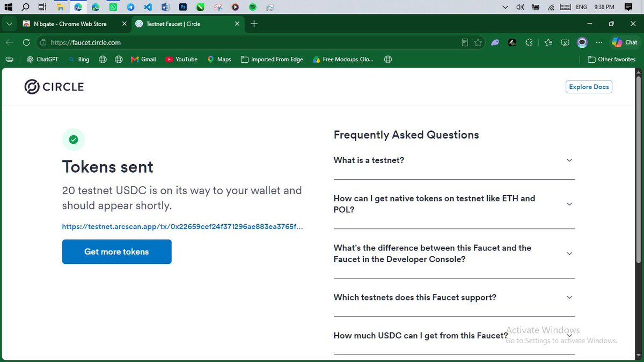
Task: Open Spotify from the taskbar
Action: [x=253, y=7]
